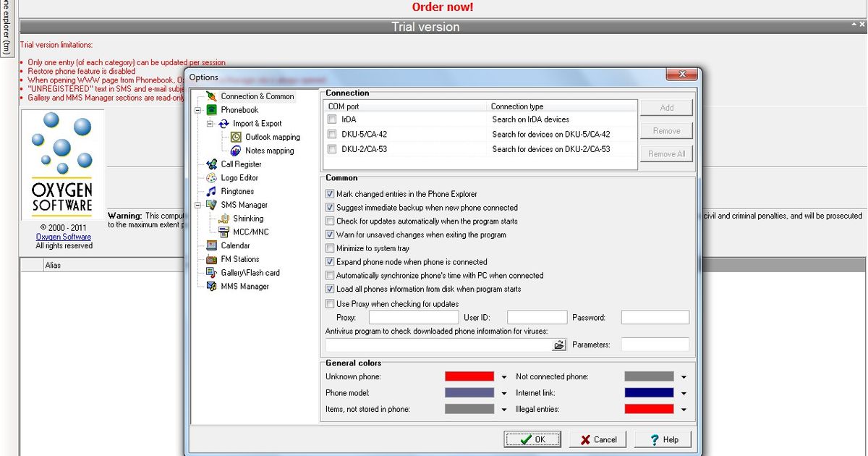Click the Proxy address input field
Image resolution: width=868 pixels, height=456 pixels.
[x=414, y=317]
